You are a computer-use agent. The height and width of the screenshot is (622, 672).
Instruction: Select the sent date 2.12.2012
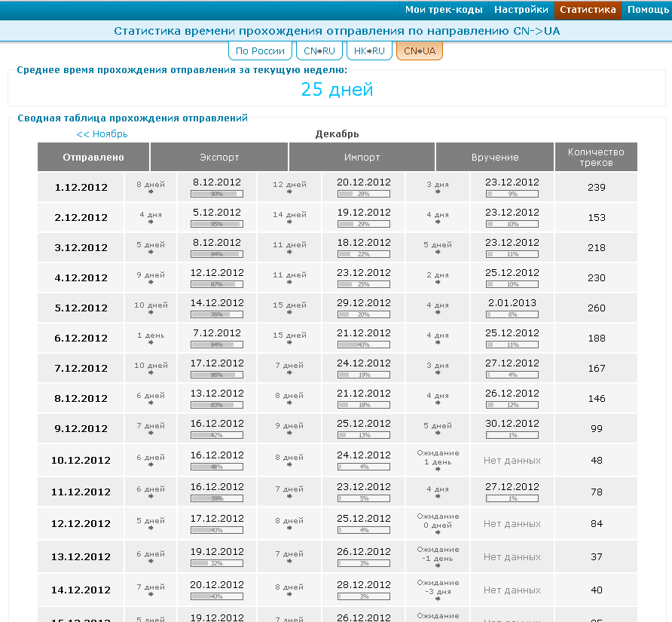(81, 217)
